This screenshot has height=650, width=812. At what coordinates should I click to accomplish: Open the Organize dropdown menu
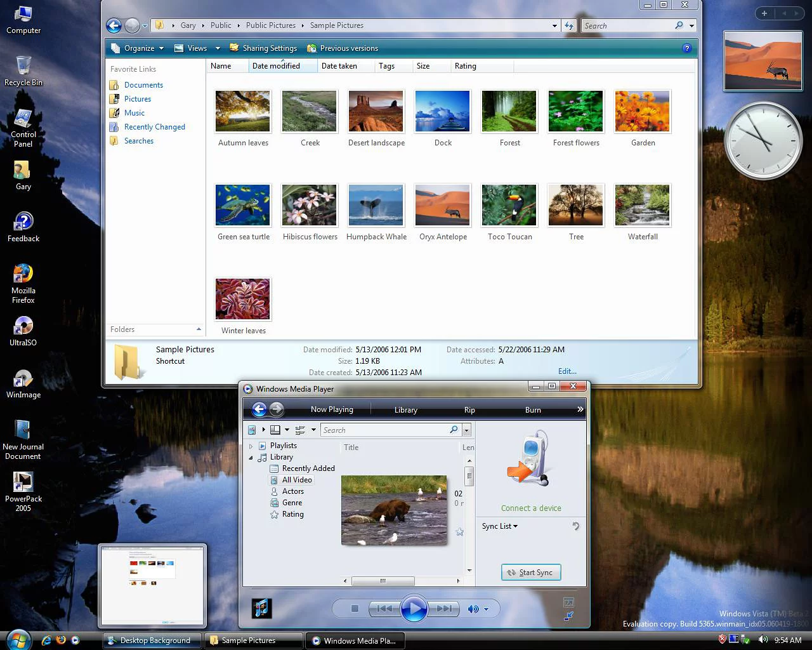tap(137, 48)
